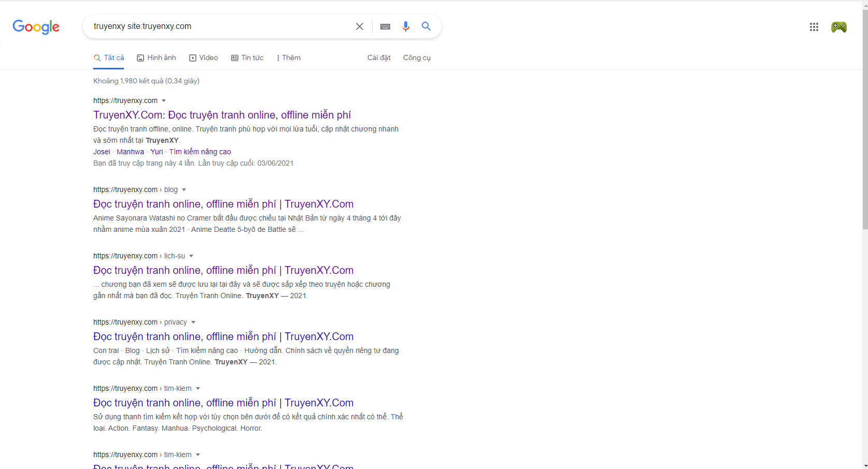Click the https://truyenxy.com › privacy URL text
Image resolution: width=868 pixels, height=469 pixels.
click(140, 323)
